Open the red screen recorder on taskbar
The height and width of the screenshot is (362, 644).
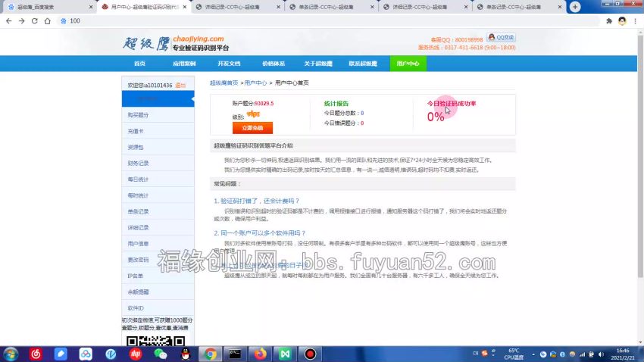tap(310, 354)
